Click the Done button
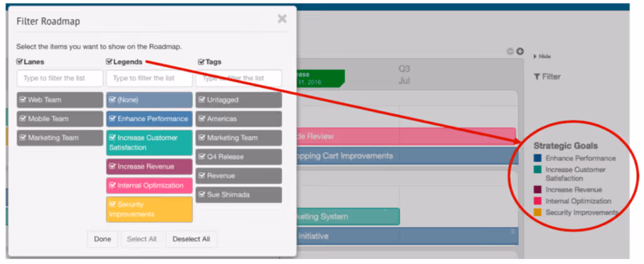644x264 pixels. 103,239
